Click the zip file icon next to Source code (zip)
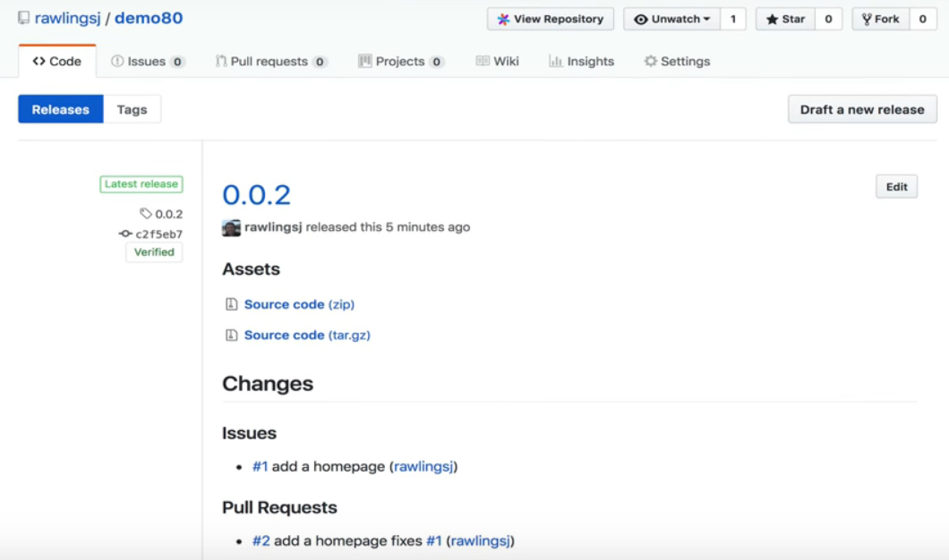Viewport: 949px width, 560px height. pos(231,304)
